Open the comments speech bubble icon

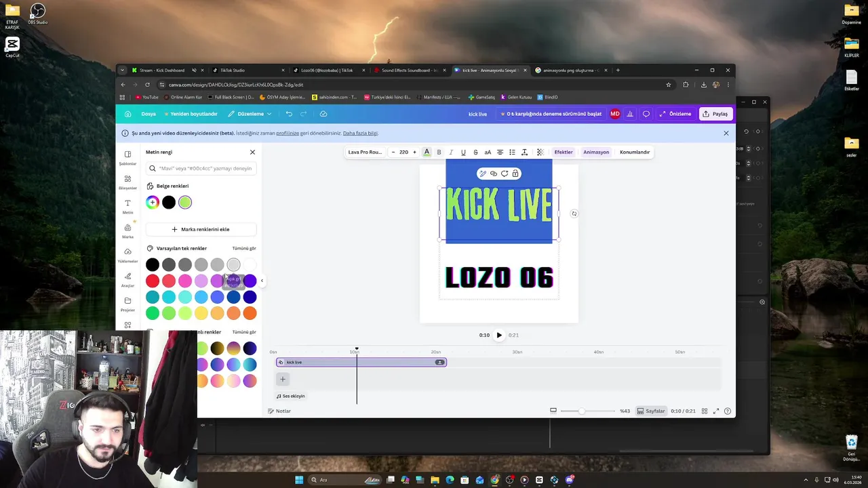[x=646, y=114]
